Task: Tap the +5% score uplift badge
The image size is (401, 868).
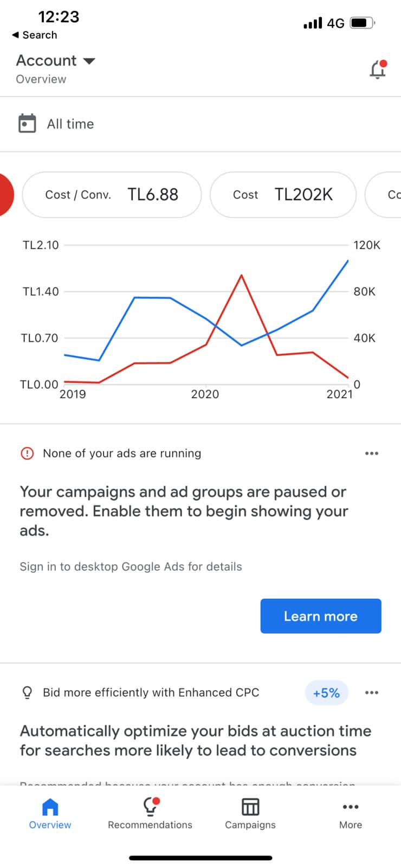Action: (x=326, y=693)
